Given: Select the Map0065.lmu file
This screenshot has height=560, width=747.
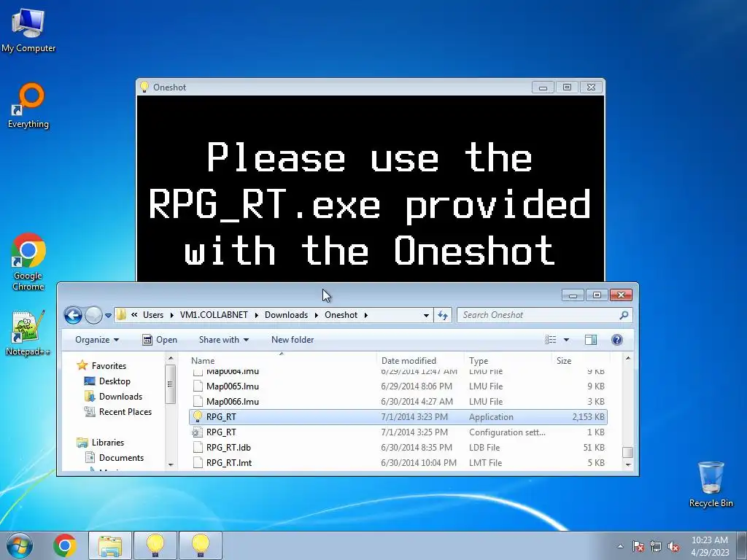Looking at the screenshot, I should [x=398, y=386].
